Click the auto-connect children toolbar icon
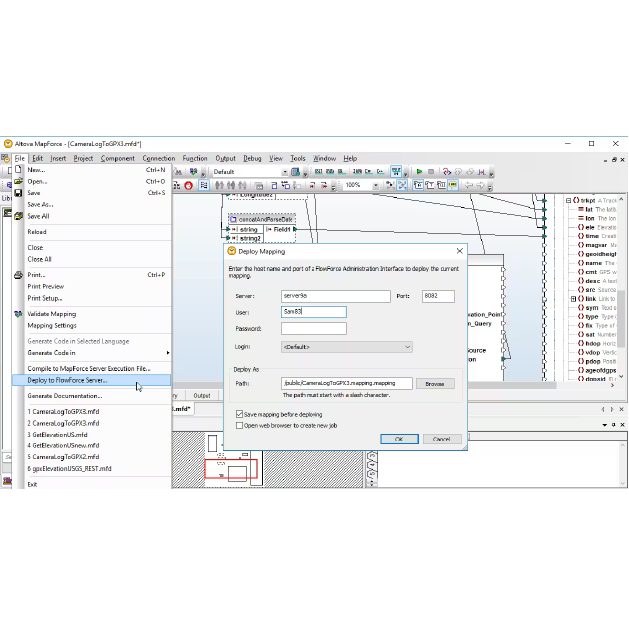629x625 pixels. (x=402, y=185)
